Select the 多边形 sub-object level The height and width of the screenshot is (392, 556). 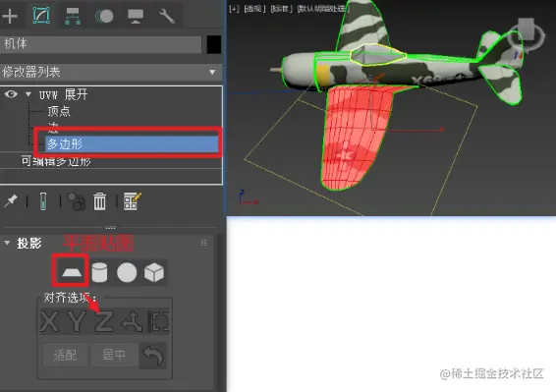tap(132, 144)
